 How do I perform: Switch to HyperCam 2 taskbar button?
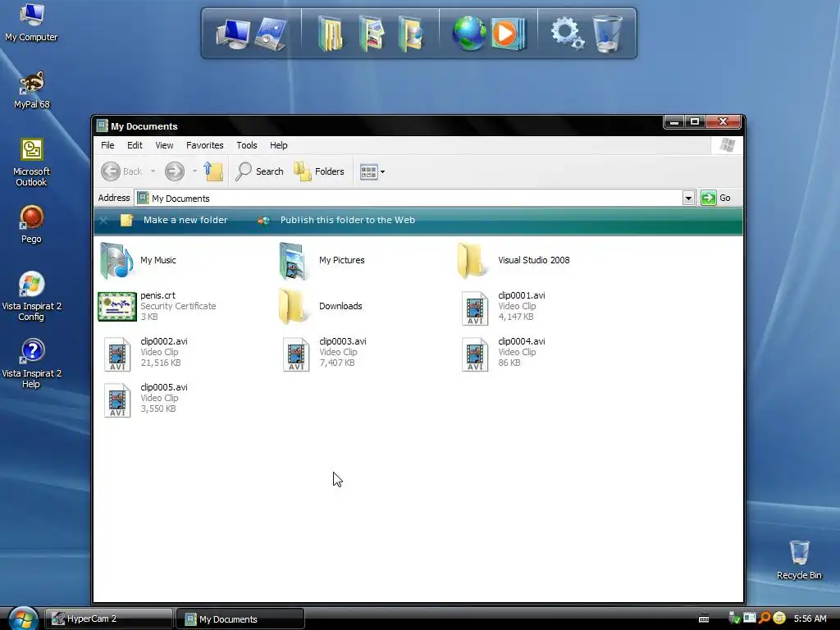[x=109, y=619]
